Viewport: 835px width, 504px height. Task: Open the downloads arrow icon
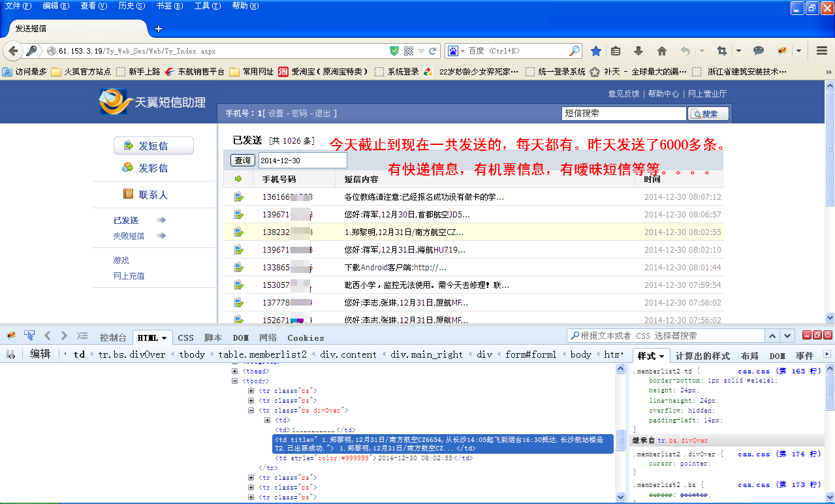[x=638, y=51]
